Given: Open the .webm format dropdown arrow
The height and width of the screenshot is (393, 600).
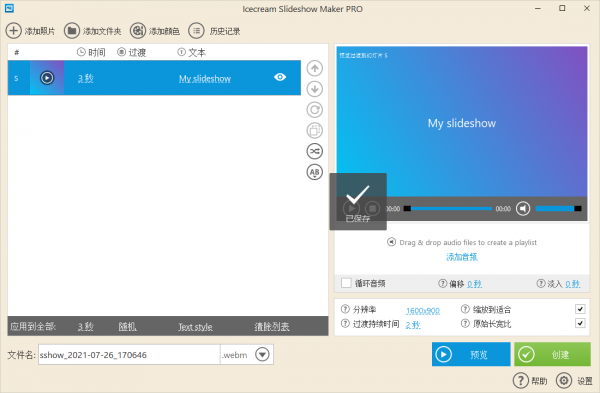Looking at the screenshot, I should click(x=262, y=354).
